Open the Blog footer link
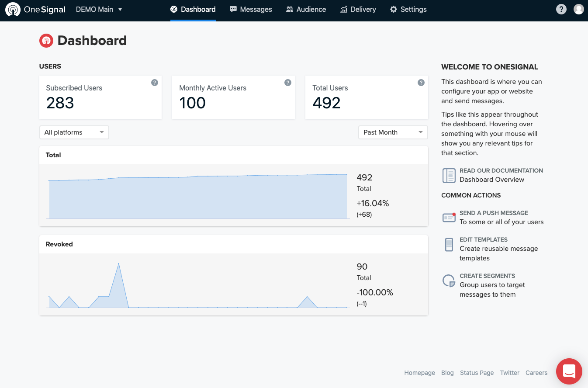This screenshot has width=588, height=388. (x=447, y=373)
